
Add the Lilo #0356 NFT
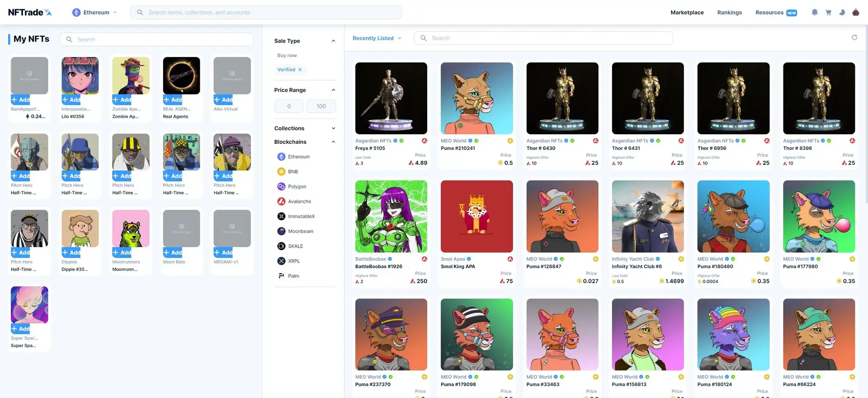tap(71, 100)
